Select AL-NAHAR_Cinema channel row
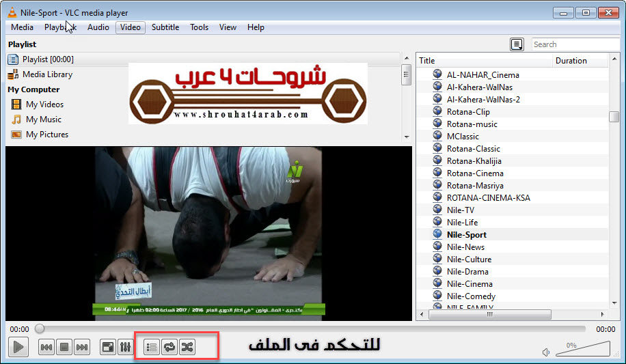Image resolution: width=626 pixels, height=364 pixels. click(x=513, y=74)
